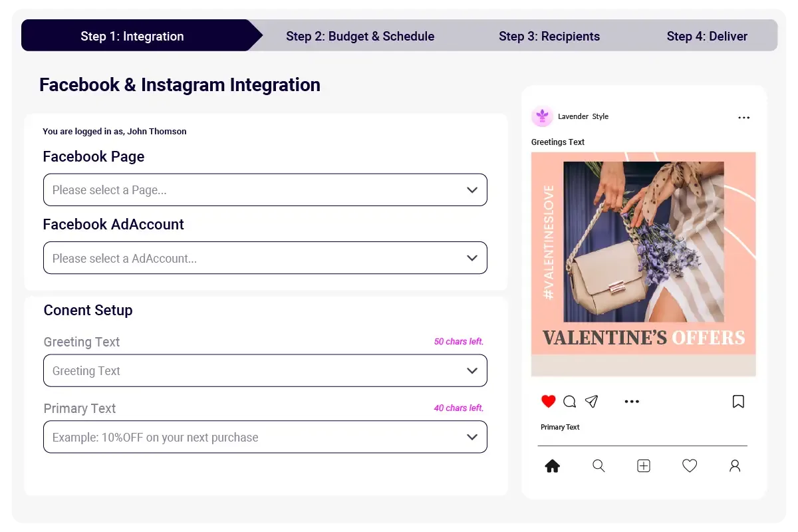Open the three-dot menu beside Lavender Style

[x=744, y=118]
